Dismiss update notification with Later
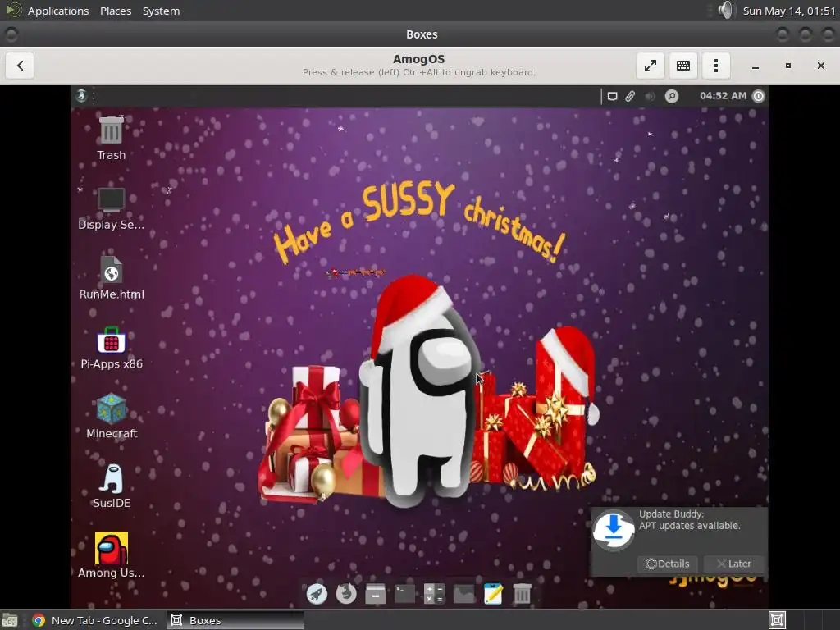The image size is (840, 630). (x=734, y=564)
